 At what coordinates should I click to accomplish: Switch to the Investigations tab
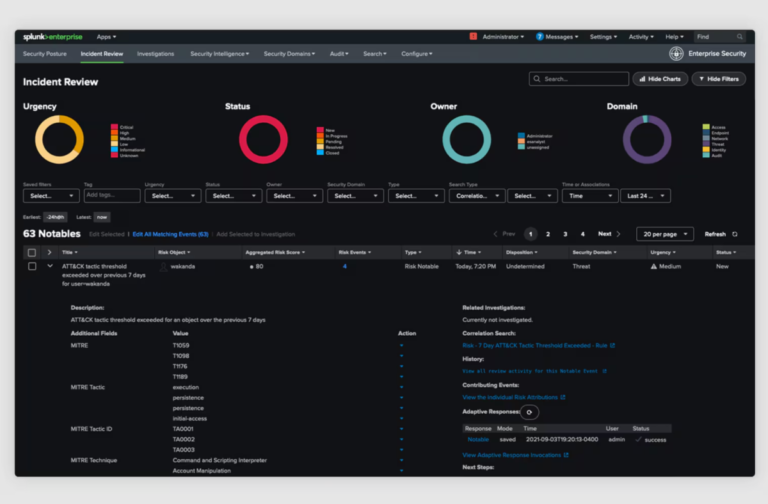point(156,54)
